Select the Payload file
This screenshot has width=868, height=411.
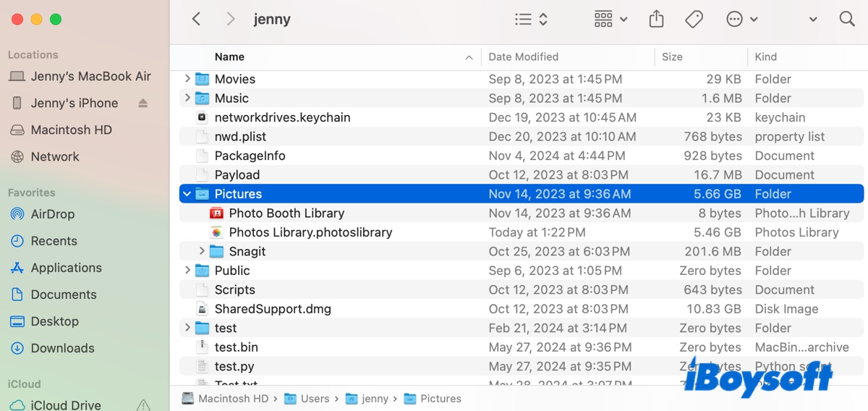pyautogui.click(x=237, y=174)
